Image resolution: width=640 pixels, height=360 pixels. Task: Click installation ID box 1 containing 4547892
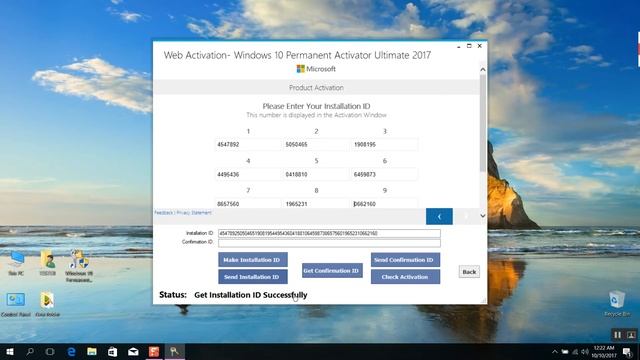pyautogui.click(x=247, y=144)
